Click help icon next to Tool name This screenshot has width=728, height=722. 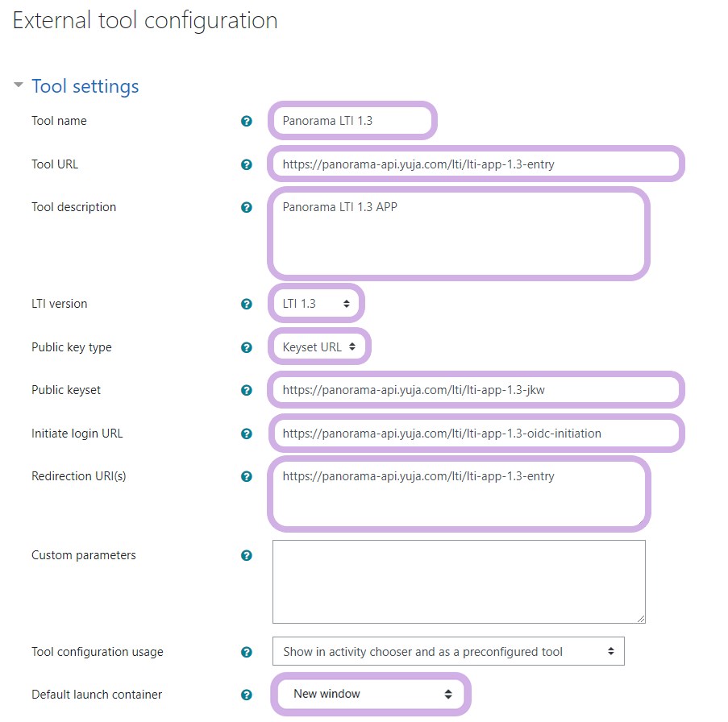point(247,122)
